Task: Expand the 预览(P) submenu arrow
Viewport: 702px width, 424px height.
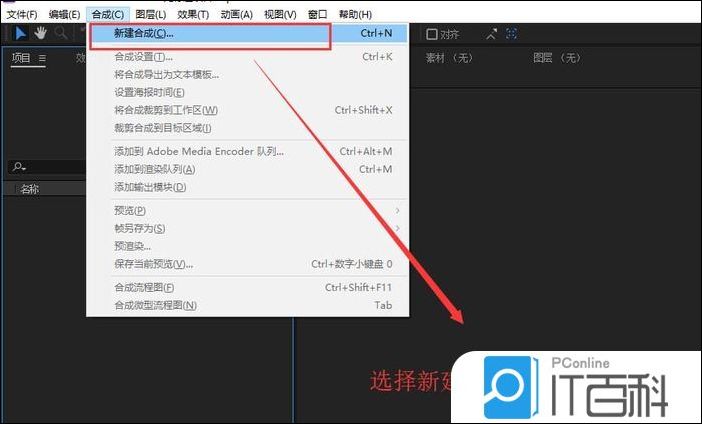Action: point(397,210)
